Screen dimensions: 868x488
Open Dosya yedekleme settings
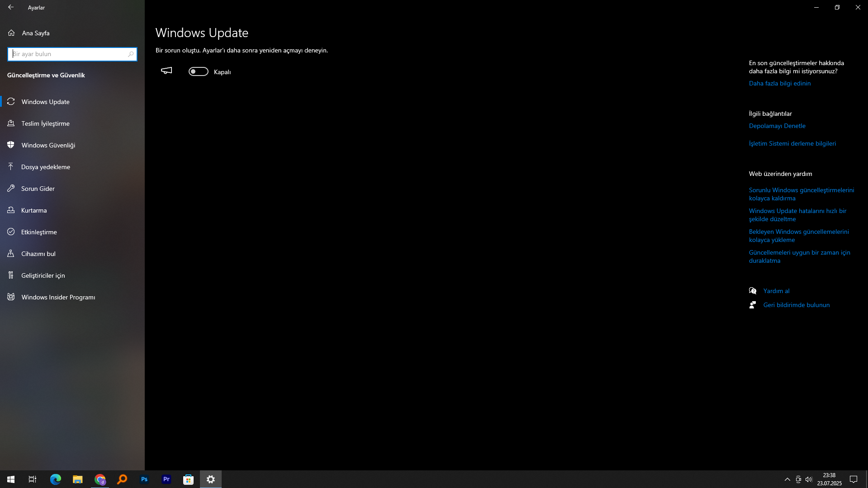[x=72, y=167]
